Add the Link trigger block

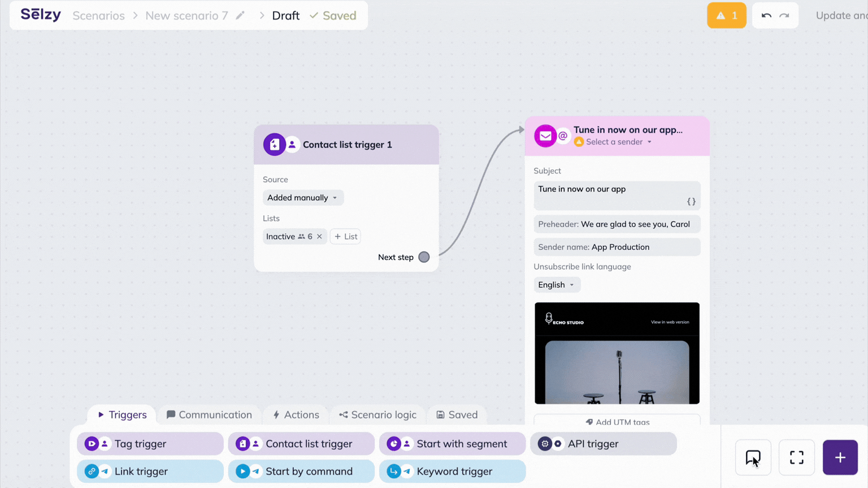(x=150, y=471)
